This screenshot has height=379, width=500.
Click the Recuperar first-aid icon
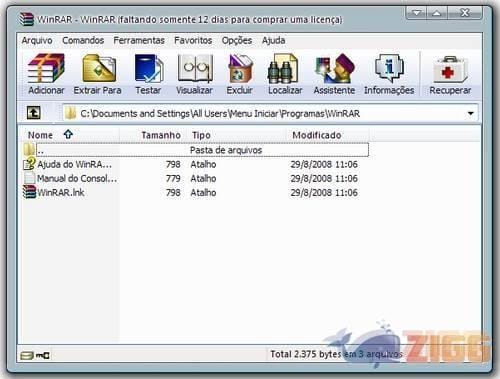pyautogui.click(x=450, y=69)
